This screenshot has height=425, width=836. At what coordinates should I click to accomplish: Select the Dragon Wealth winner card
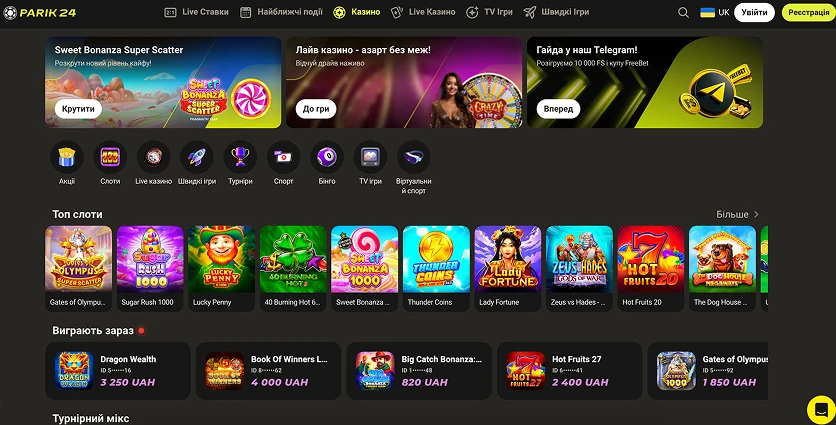point(118,371)
